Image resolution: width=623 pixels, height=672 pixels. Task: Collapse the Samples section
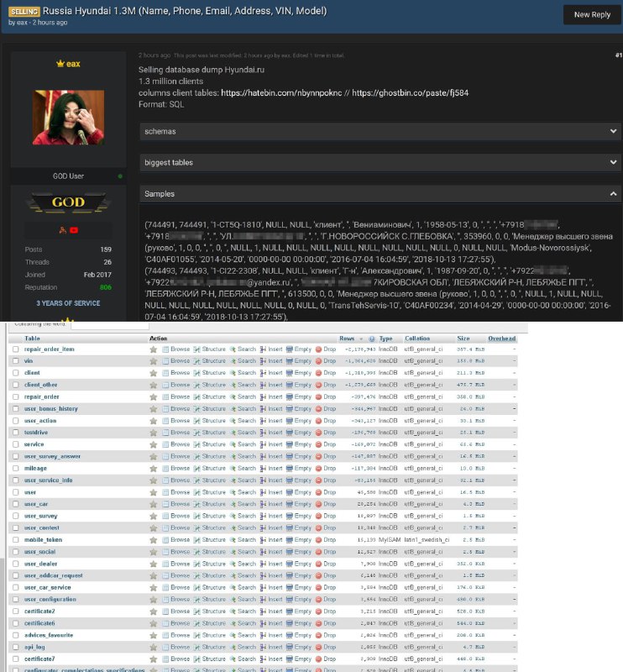point(380,193)
